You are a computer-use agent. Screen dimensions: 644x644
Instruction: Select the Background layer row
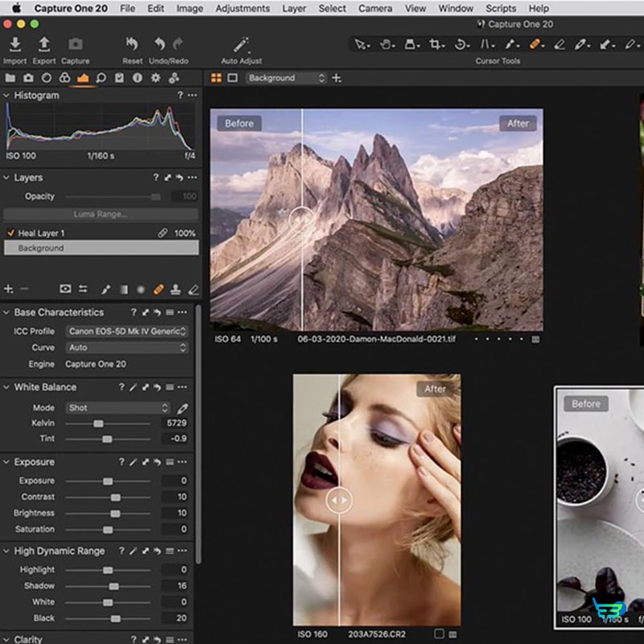click(x=101, y=248)
